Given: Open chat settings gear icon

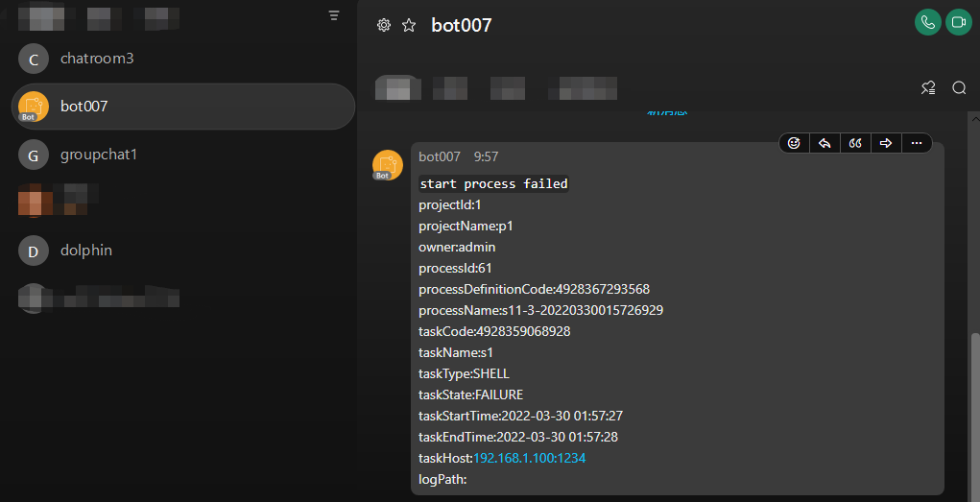Looking at the screenshot, I should (384, 25).
